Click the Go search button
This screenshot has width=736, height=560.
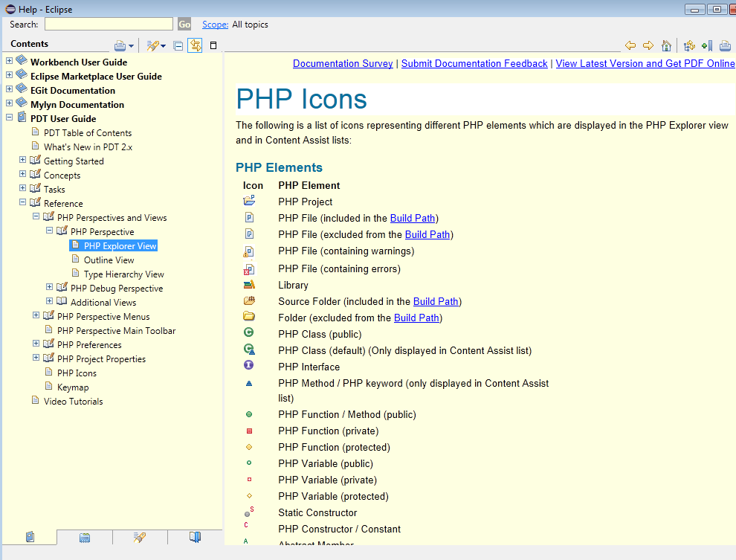click(x=184, y=24)
